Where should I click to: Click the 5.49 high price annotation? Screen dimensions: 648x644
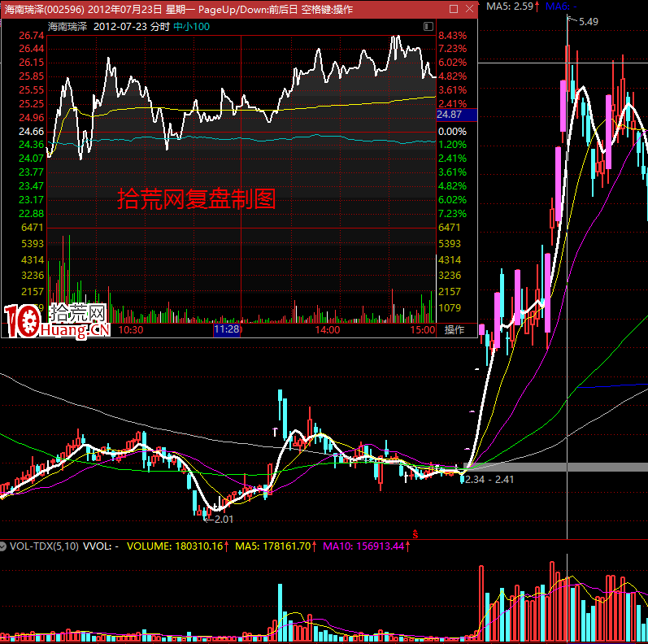tap(589, 21)
